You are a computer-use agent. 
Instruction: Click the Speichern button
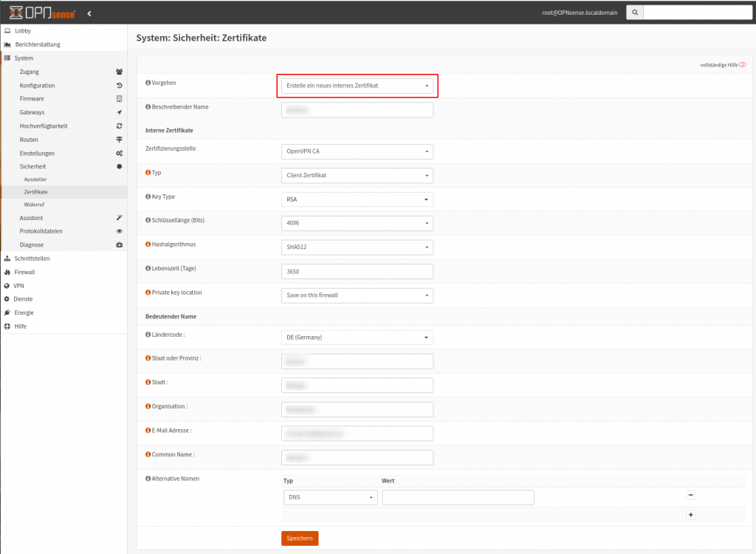coord(299,538)
